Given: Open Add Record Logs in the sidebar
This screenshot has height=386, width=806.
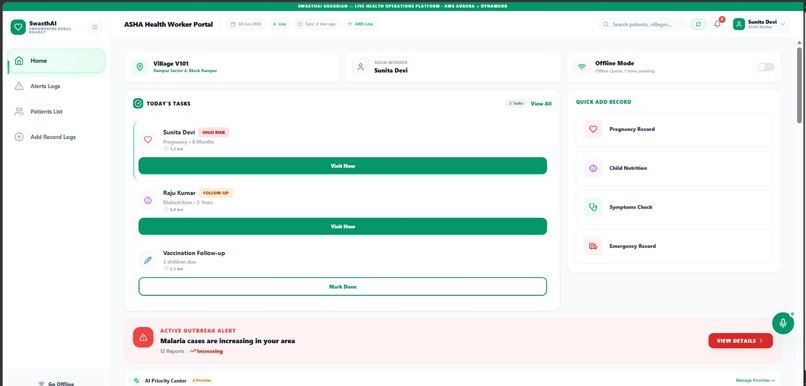Looking at the screenshot, I should (x=57, y=137).
